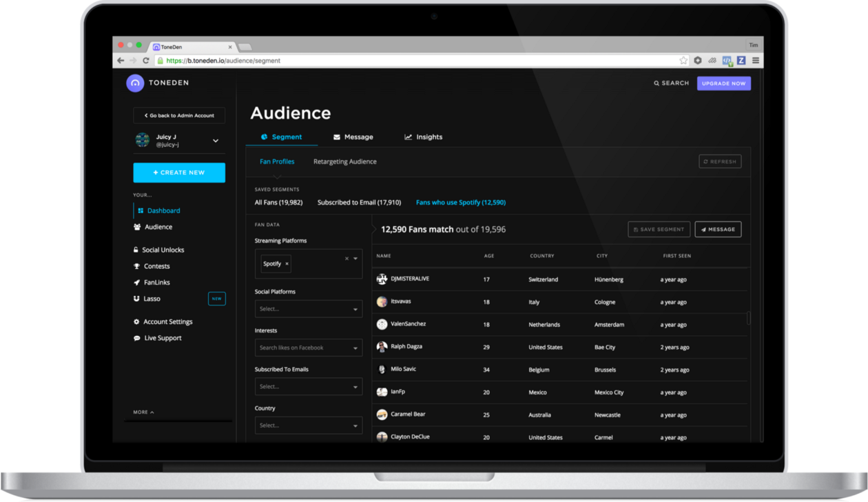
Task: Expand the Juicy J account chevron
Action: point(216,141)
